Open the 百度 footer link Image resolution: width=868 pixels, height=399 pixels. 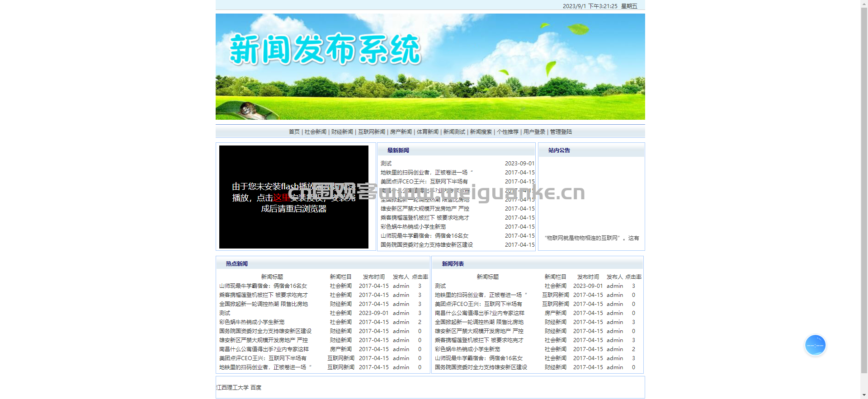(256, 388)
